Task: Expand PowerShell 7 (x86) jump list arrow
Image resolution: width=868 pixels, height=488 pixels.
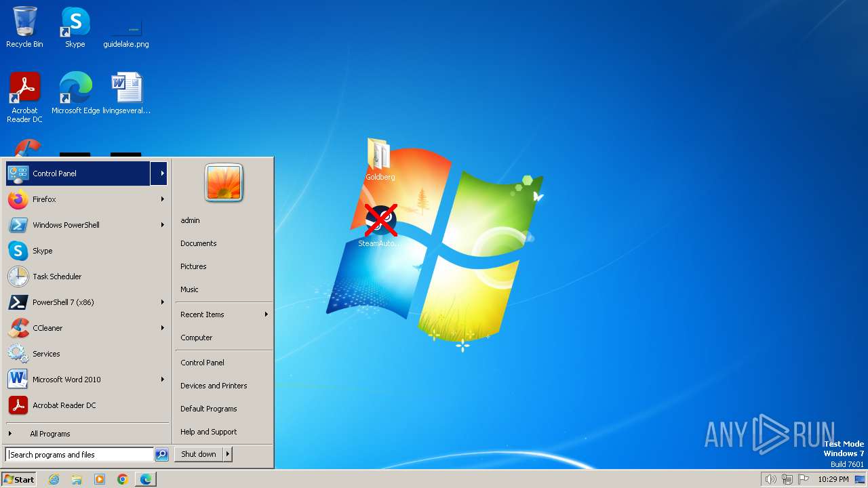Action: coord(162,302)
